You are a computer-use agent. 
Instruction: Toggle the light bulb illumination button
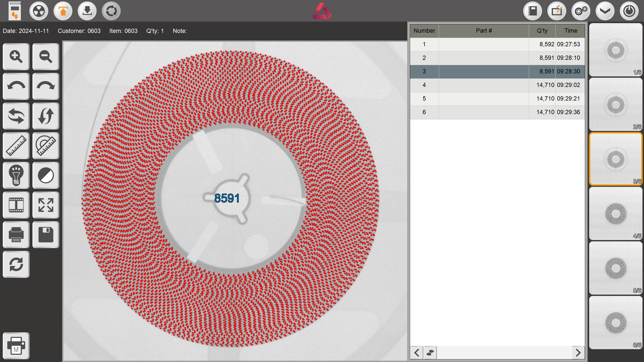click(x=16, y=175)
